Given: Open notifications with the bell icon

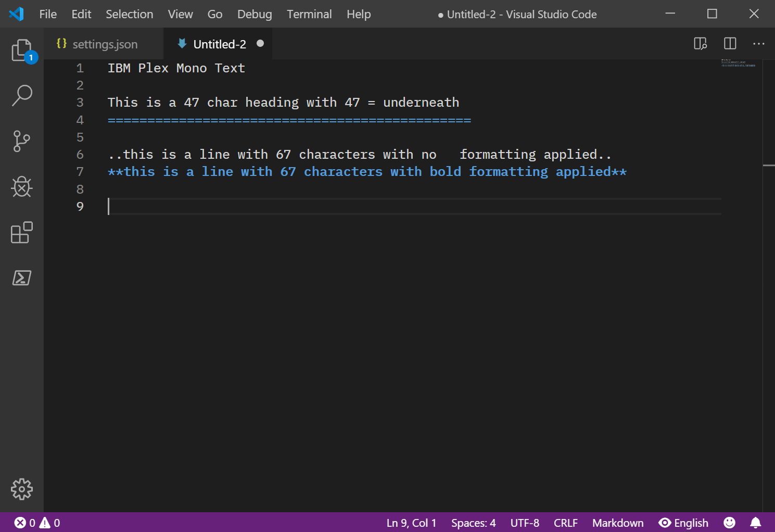Looking at the screenshot, I should point(756,523).
